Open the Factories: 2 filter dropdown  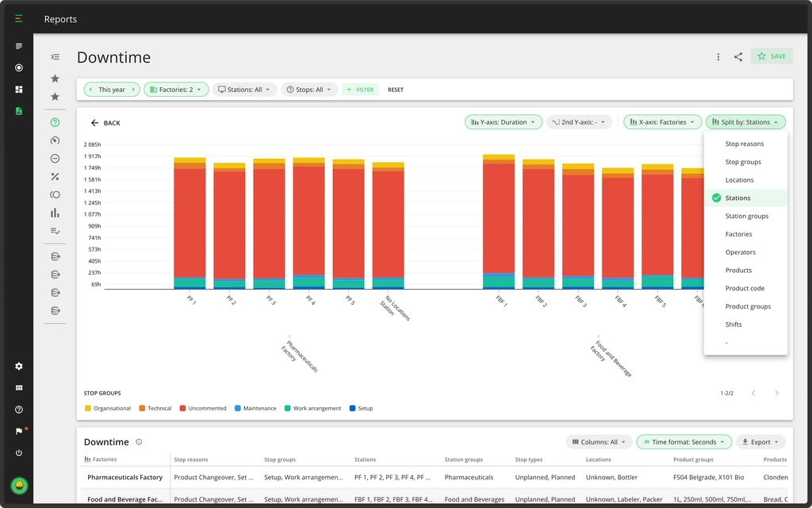click(x=176, y=90)
